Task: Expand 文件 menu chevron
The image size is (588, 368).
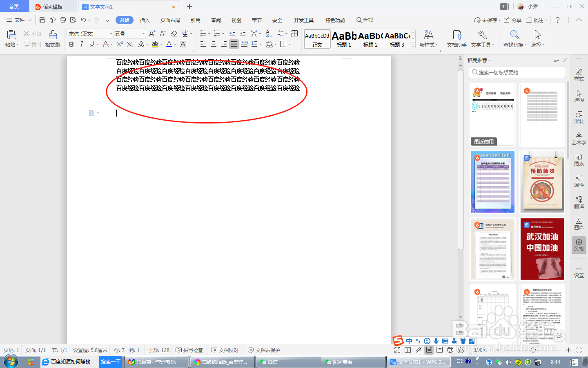Action: (29, 20)
